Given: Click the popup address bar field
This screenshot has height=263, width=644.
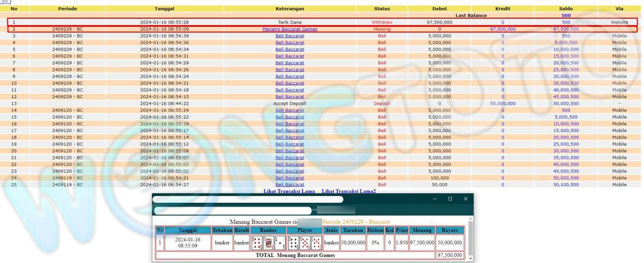Looking at the screenshot, I should [232, 210].
